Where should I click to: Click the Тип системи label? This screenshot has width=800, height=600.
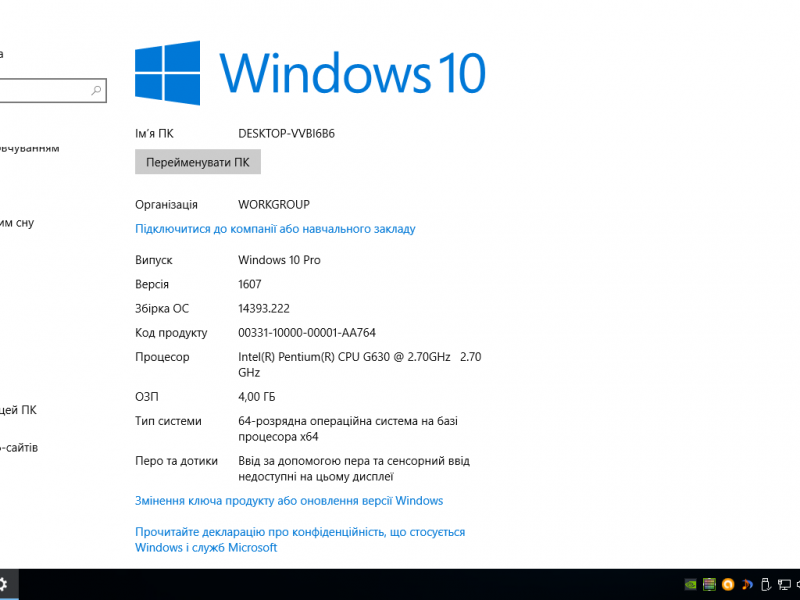(168, 421)
